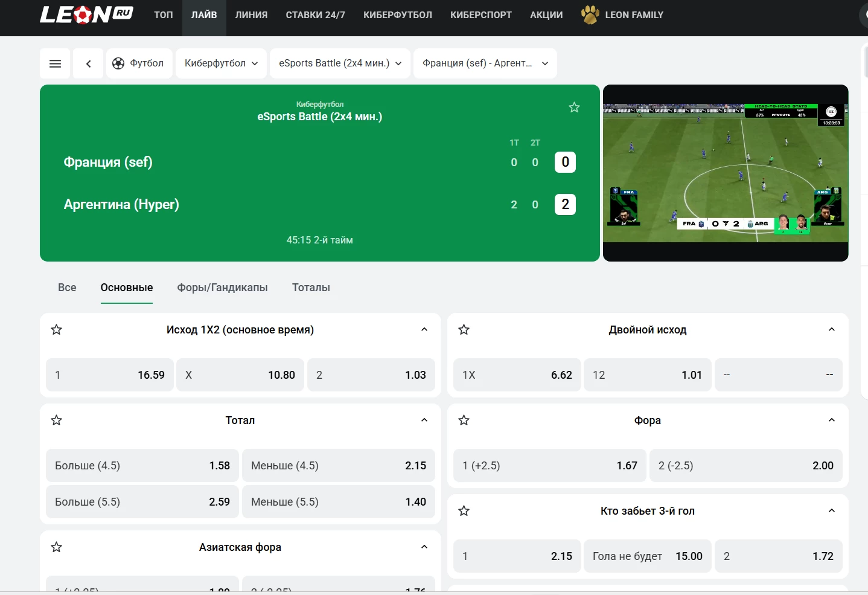The height and width of the screenshot is (595, 868).
Task: Open the eSports Battle (2x4 мин.) dropdown
Action: [340, 63]
